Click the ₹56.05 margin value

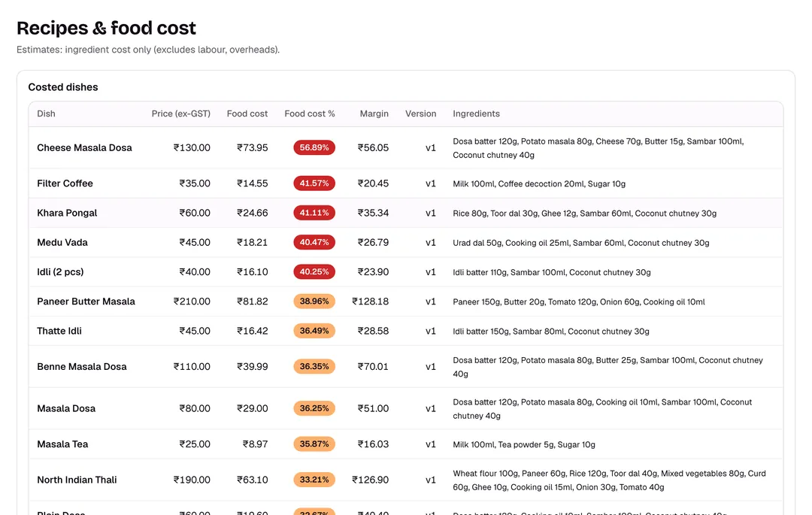coord(373,148)
